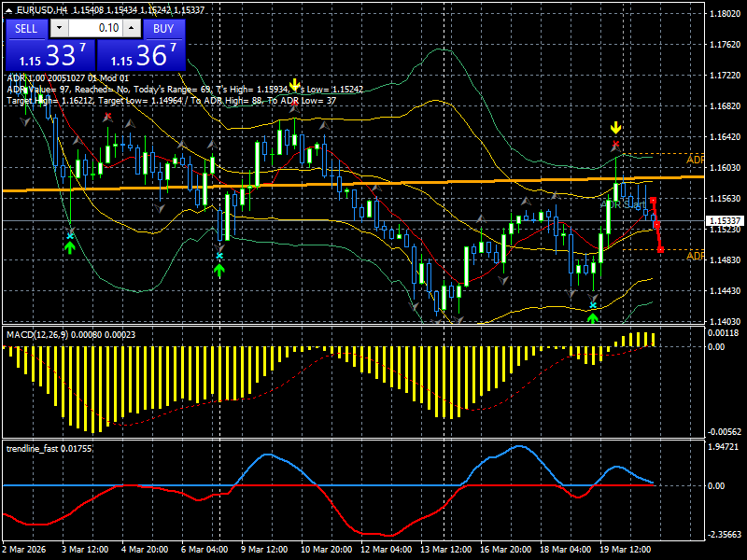Click the 1.14030 price scale label

726,322
